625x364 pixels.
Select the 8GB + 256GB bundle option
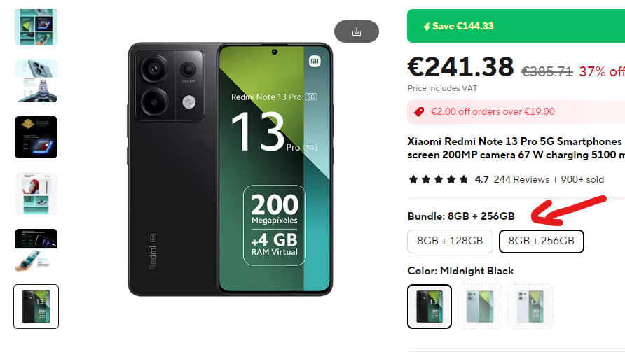click(542, 241)
